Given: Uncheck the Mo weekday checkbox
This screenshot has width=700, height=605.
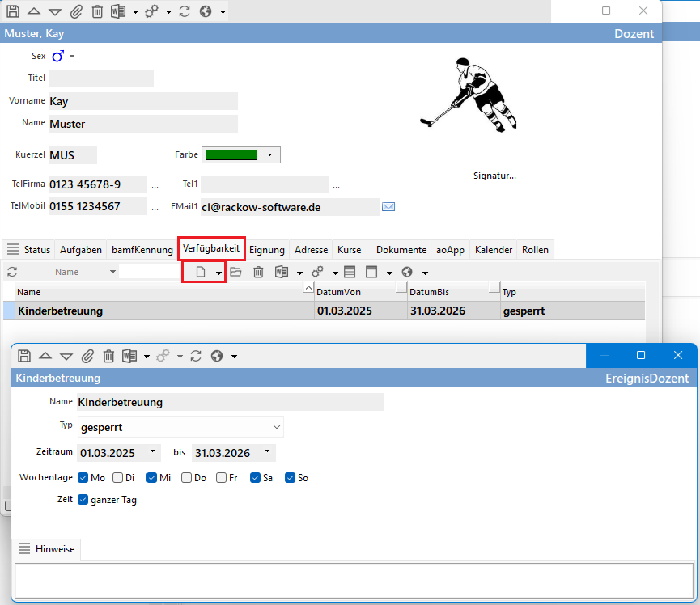Looking at the screenshot, I should pos(83,478).
